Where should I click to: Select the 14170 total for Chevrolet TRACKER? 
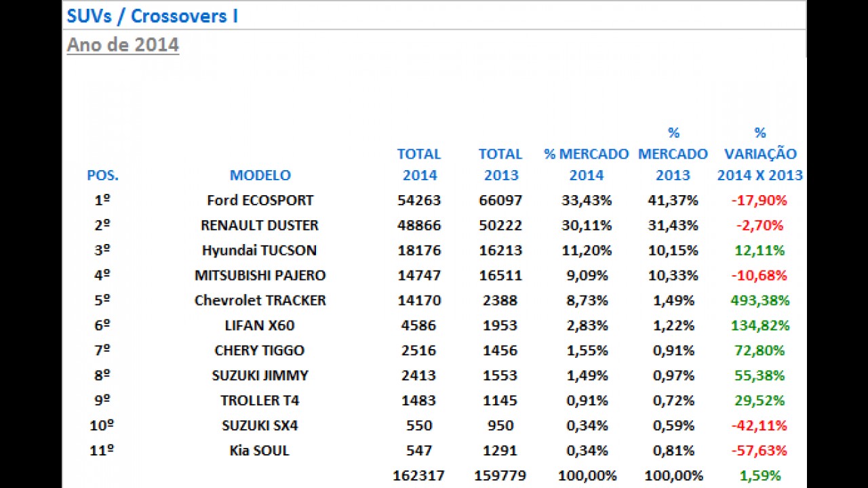[x=419, y=300]
